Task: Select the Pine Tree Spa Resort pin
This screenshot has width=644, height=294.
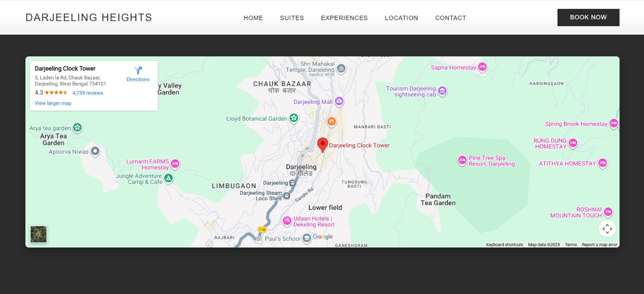Action: click(x=462, y=161)
